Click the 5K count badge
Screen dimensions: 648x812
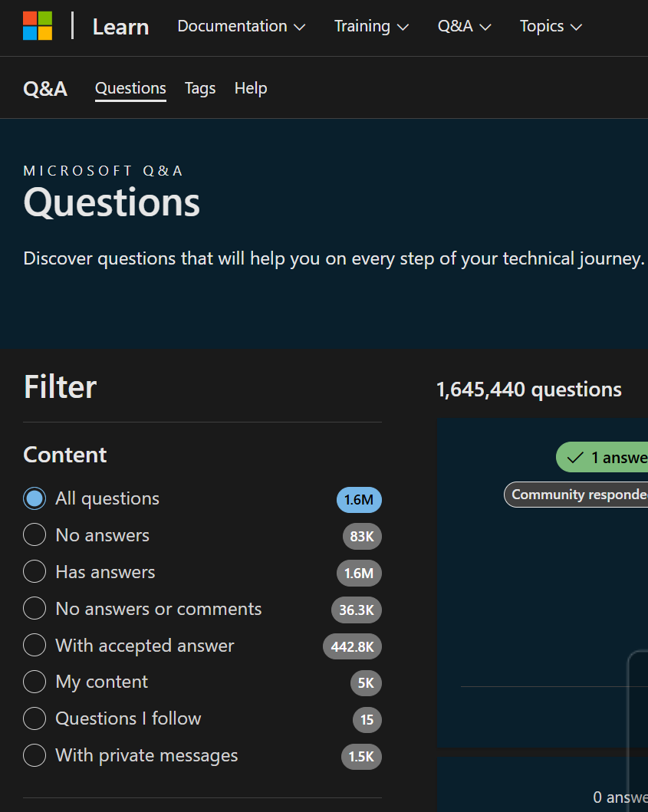point(366,684)
